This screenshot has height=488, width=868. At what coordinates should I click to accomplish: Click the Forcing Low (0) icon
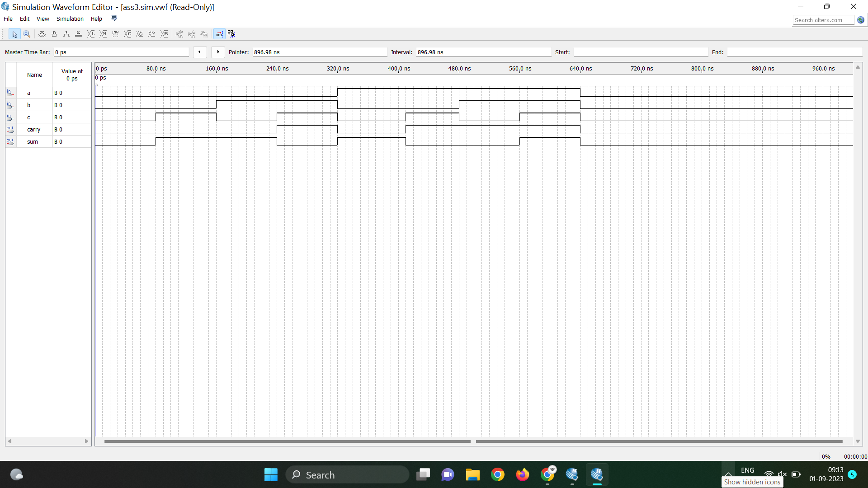[x=54, y=34]
